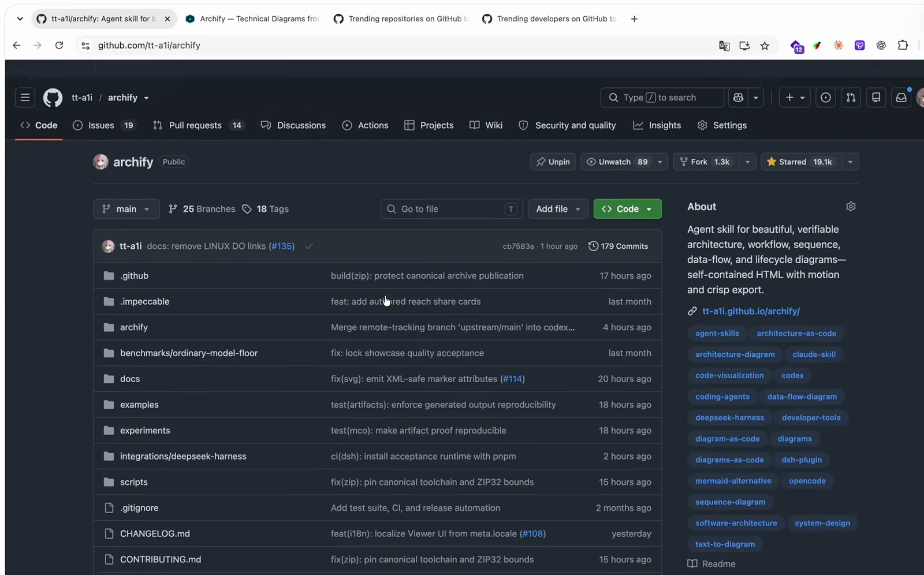Click the claude-skill topic tag

coord(814,354)
